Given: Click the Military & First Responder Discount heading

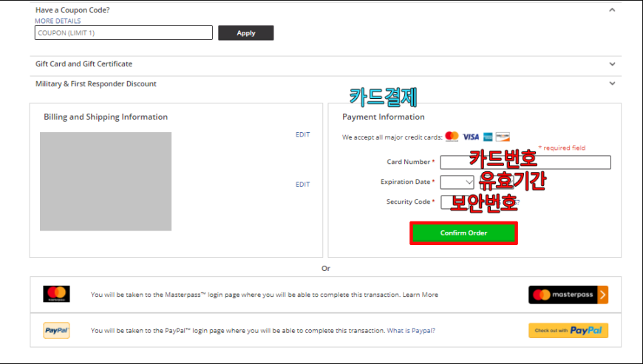Looking at the screenshot, I should pos(96,83).
